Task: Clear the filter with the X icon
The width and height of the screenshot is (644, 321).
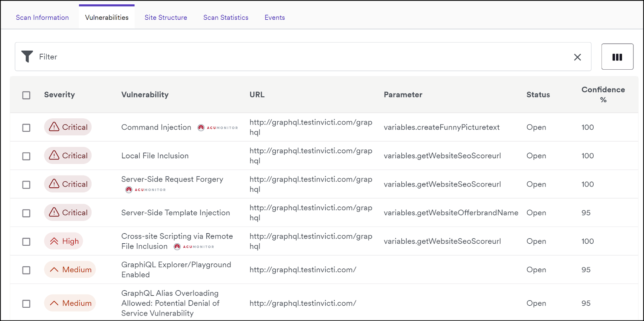Action: (x=577, y=57)
